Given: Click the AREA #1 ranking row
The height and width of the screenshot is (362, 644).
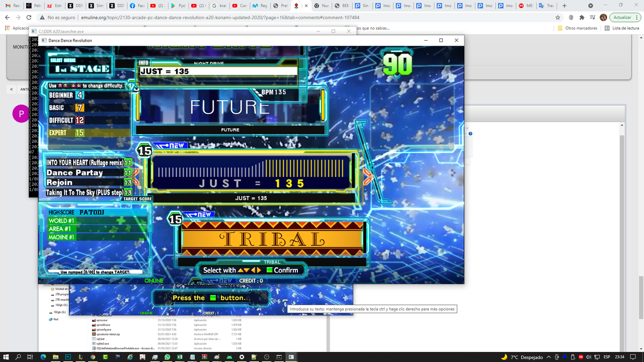Looking at the screenshot, I should (x=98, y=229).
